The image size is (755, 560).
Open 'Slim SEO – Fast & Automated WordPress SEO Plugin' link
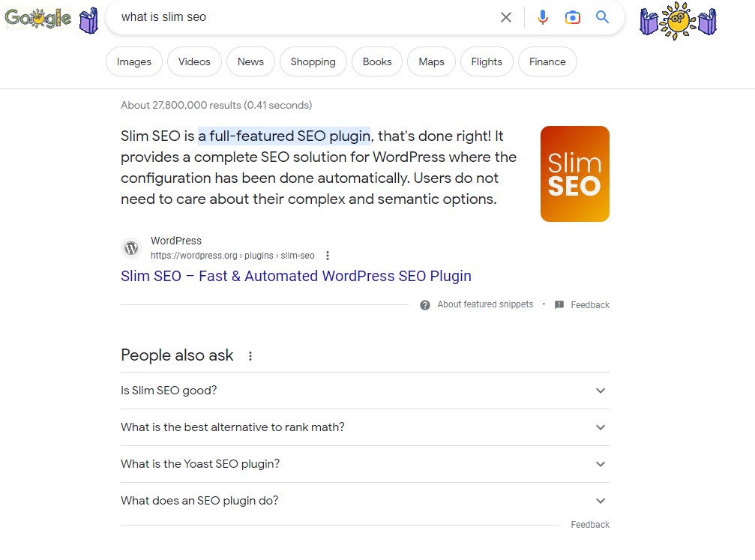pyautogui.click(x=295, y=276)
